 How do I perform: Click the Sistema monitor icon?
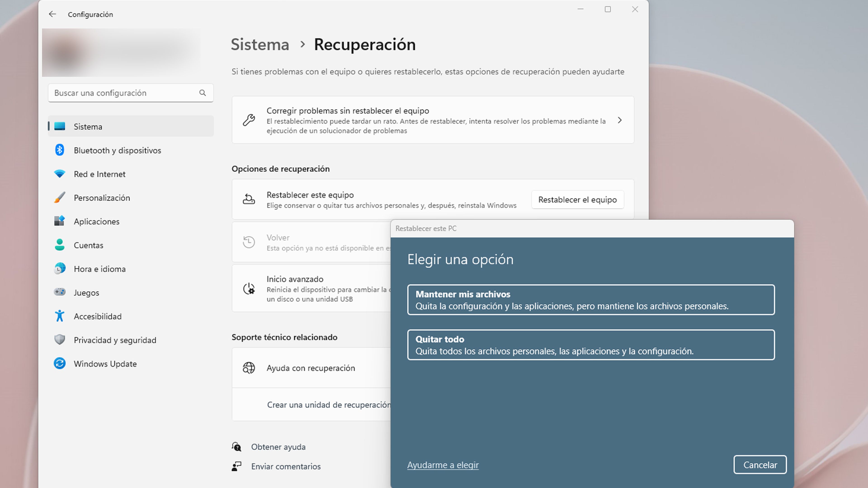(60, 126)
